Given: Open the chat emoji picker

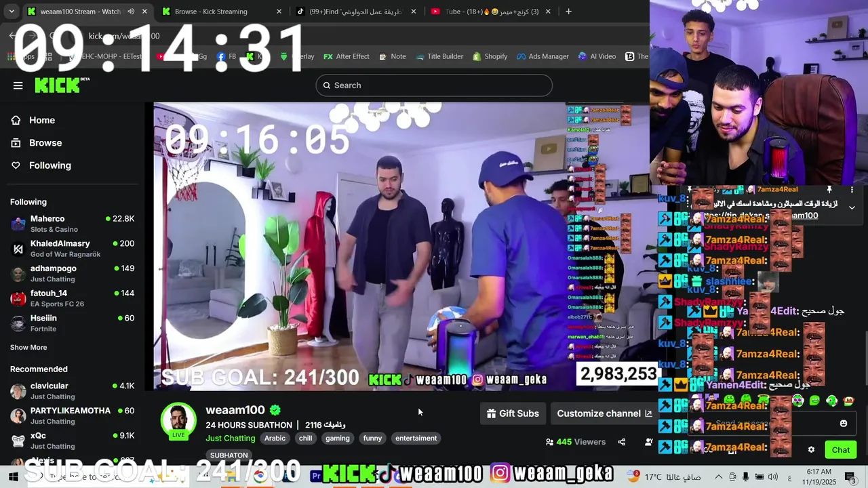Looking at the screenshot, I should pos(844,424).
